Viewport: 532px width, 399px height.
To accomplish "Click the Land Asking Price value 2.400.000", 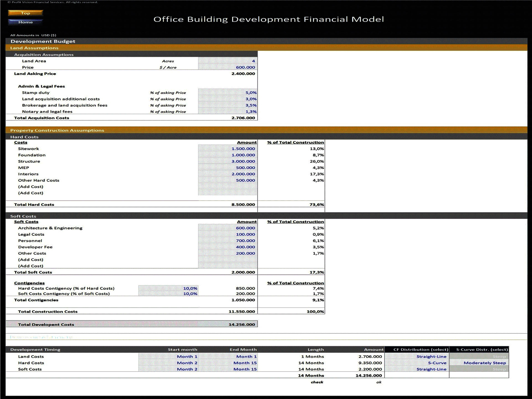I will (x=243, y=74).
